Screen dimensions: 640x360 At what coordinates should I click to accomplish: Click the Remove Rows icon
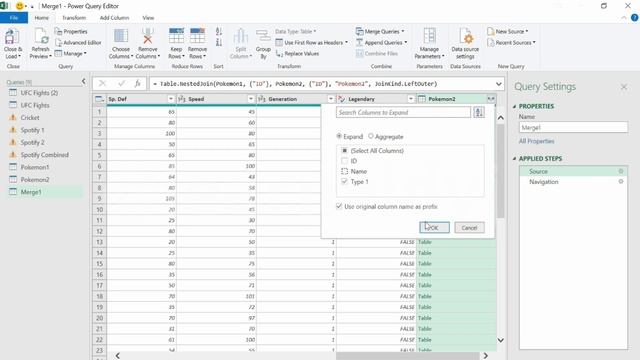[197, 36]
